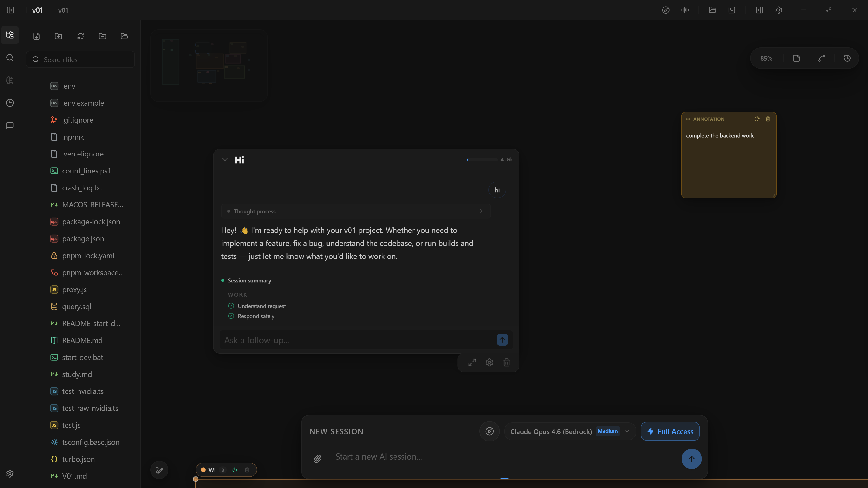
Task: Click the Search files input field
Action: 80,59
